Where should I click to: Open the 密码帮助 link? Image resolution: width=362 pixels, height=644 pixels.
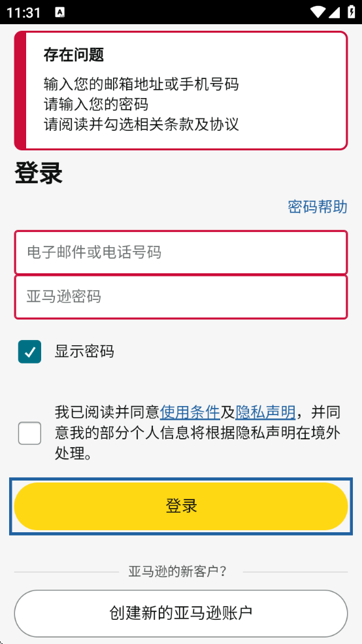pyautogui.click(x=318, y=207)
